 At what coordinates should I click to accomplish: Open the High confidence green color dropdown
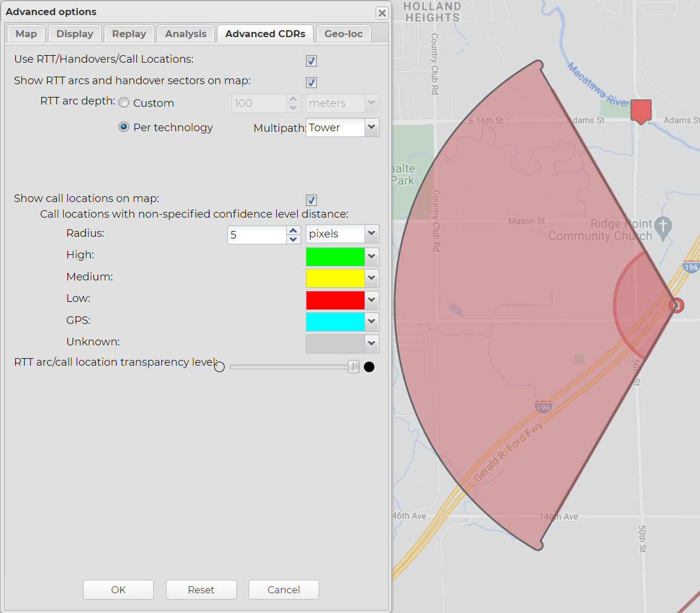371,257
